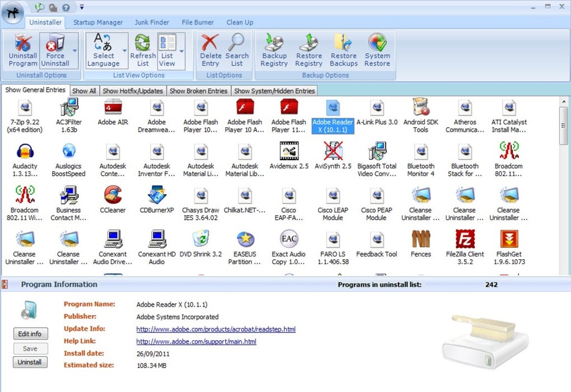Refresh the program list
This screenshot has height=392, width=571.
pos(143,53)
